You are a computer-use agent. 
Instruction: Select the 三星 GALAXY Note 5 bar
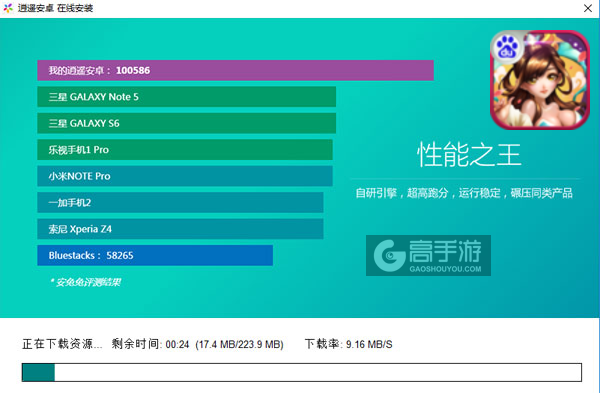[x=186, y=97]
